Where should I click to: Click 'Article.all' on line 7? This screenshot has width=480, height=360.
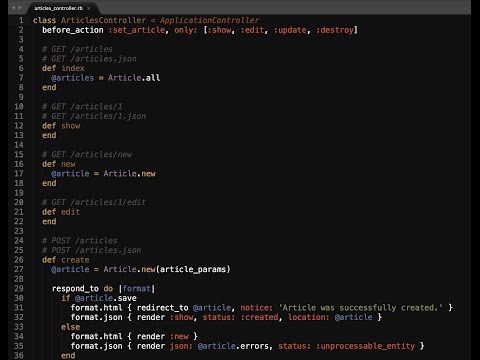coord(134,78)
